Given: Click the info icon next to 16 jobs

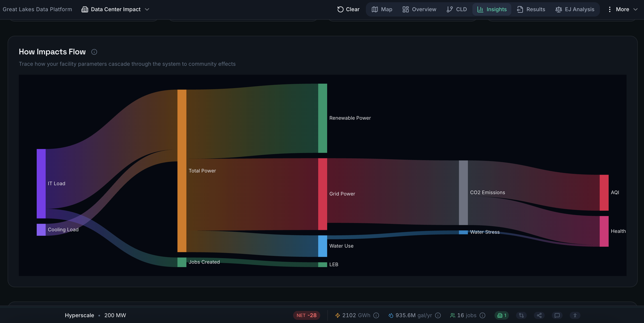Looking at the screenshot, I should pos(482,315).
